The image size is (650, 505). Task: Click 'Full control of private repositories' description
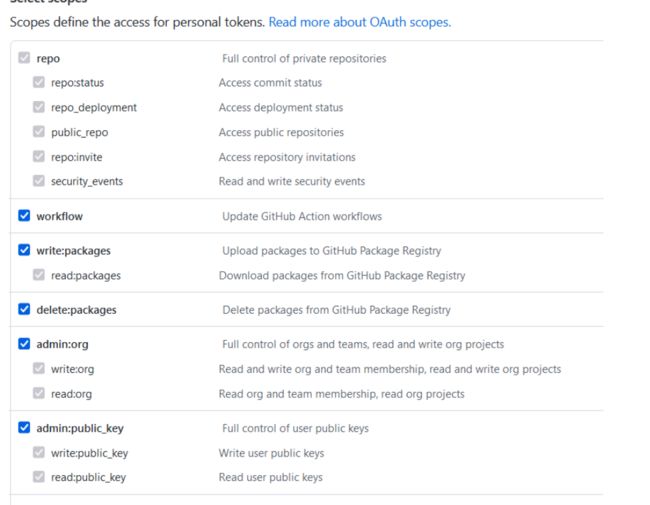click(x=304, y=59)
